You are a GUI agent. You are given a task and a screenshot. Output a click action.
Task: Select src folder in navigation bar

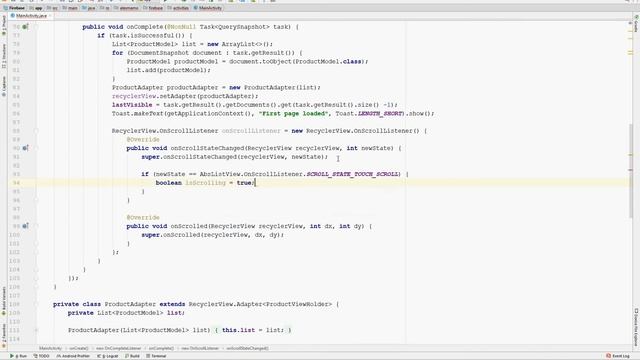52,8
